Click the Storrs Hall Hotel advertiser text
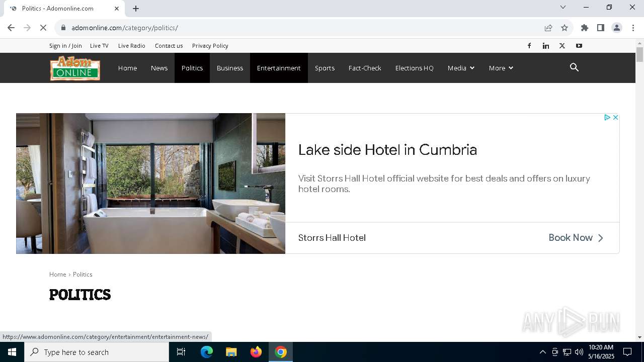 coord(332,238)
